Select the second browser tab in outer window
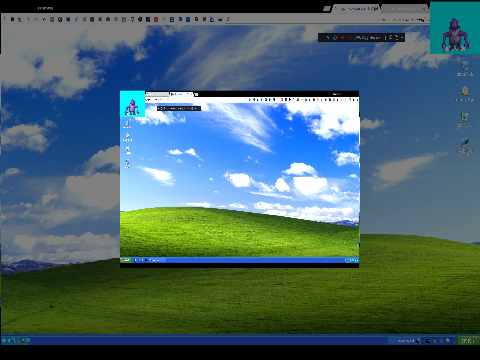This screenshot has width=480, height=360. coord(404,9)
